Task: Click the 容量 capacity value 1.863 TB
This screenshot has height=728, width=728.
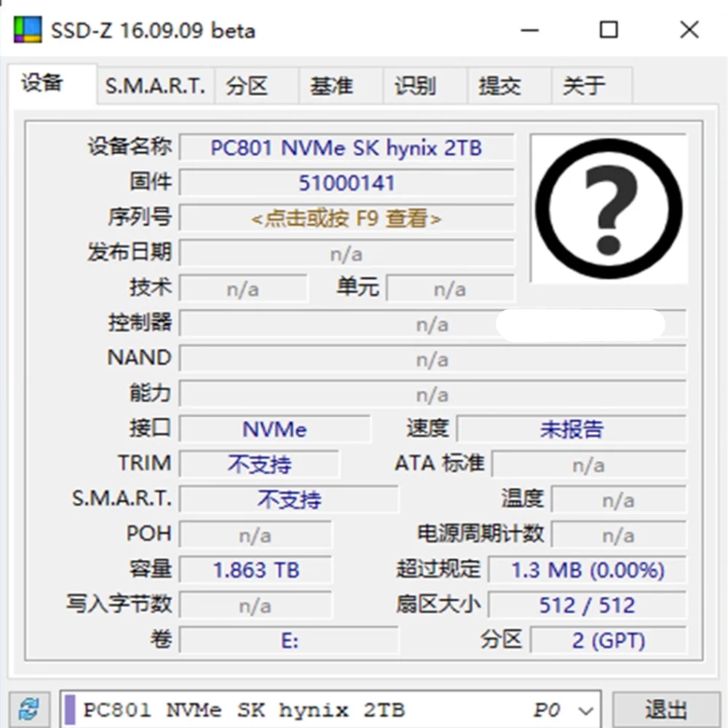Action: click(x=256, y=570)
